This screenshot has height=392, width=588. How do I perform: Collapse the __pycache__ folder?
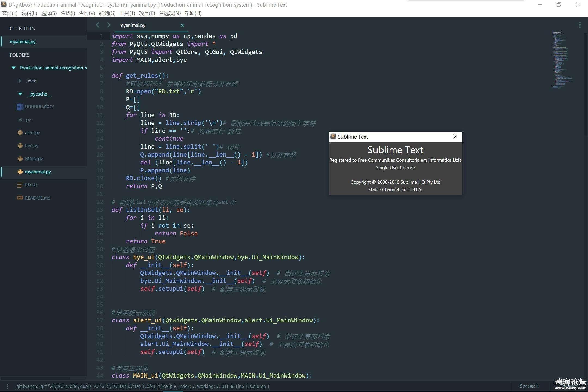tap(20, 94)
